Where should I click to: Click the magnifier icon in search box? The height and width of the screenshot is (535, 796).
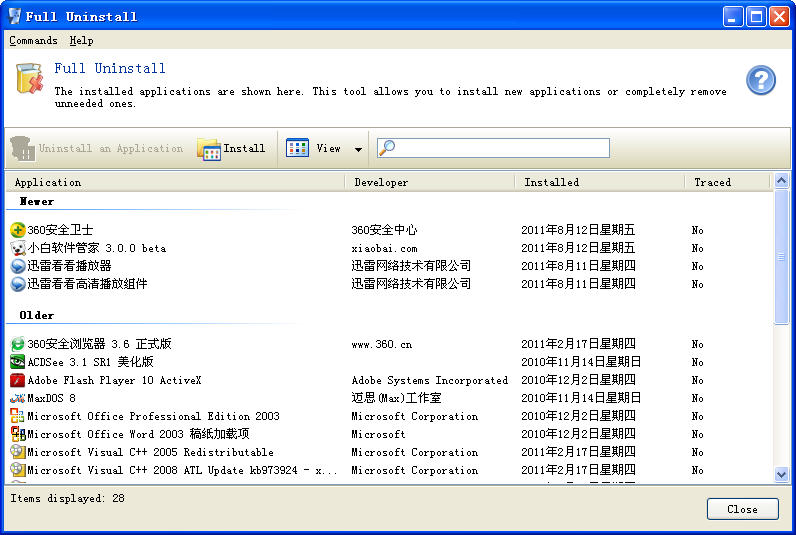point(387,148)
